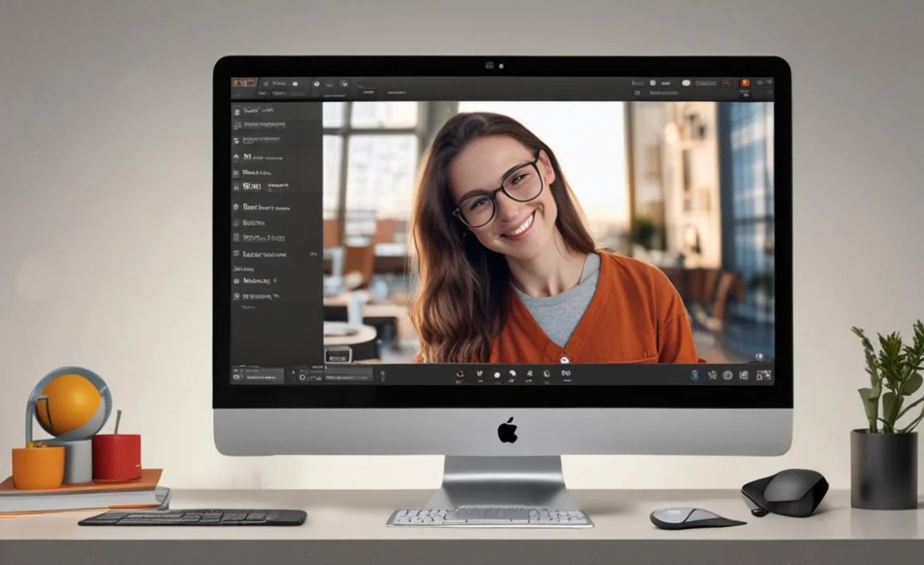
Task: Click the round orange button in the top bar
Action: point(745,83)
